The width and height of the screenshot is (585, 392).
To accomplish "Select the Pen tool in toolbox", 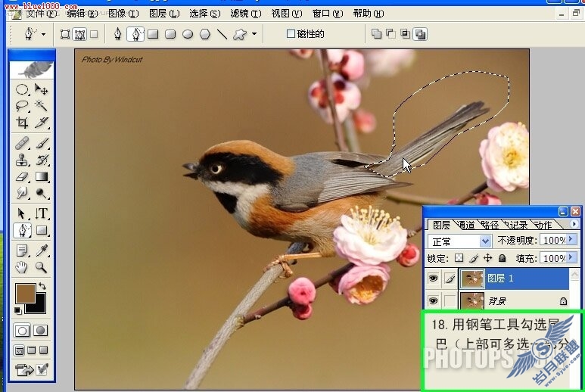I will (22, 230).
